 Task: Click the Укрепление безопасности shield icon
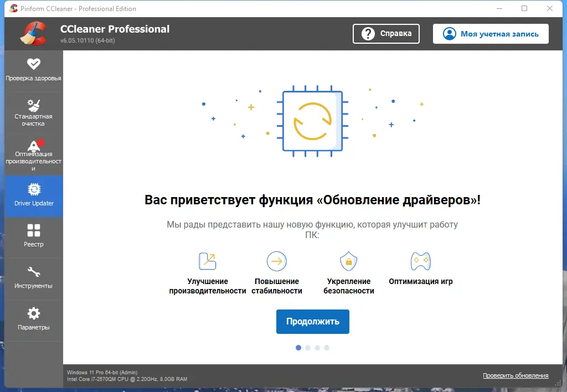click(x=348, y=261)
